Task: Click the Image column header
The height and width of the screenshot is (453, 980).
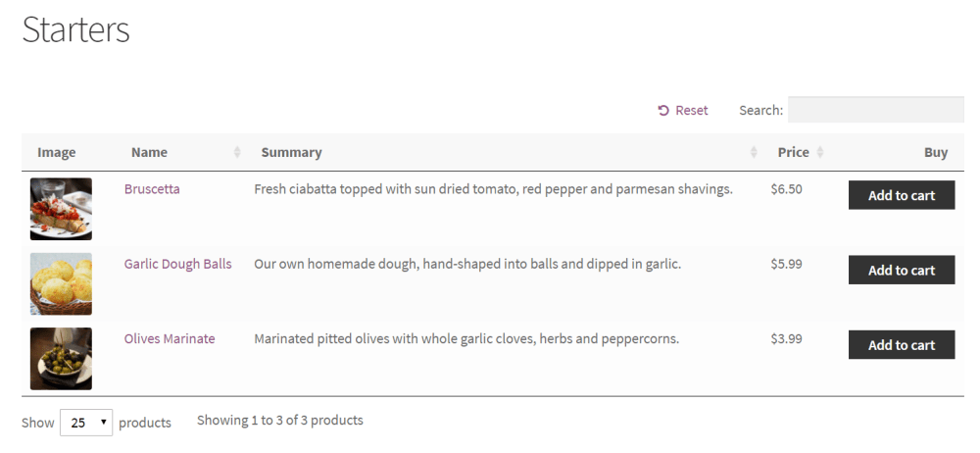Action: coord(57,153)
